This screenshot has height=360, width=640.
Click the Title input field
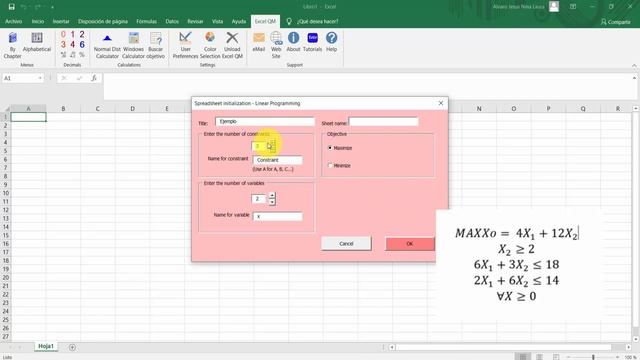(x=265, y=121)
